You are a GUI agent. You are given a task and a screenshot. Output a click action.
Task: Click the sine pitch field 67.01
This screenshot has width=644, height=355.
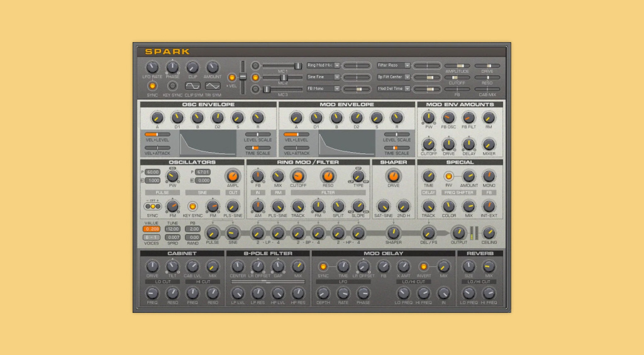point(203,172)
